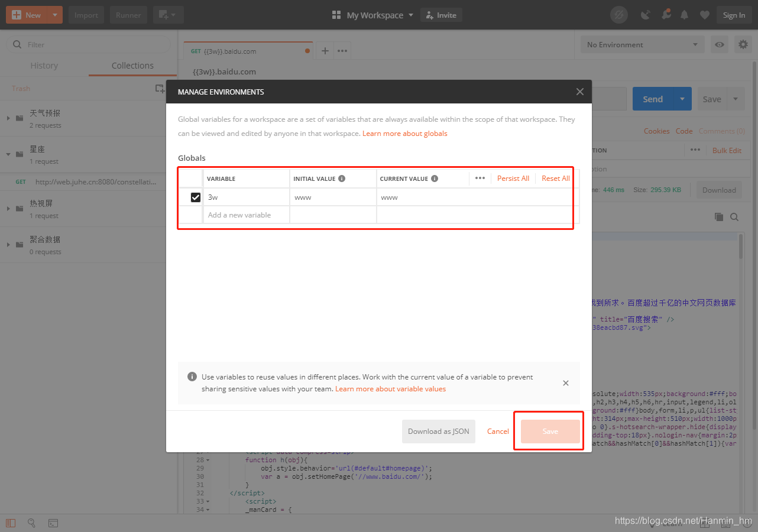This screenshot has height=532, width=758.
Task: Open the satellite capture requests icon
Action: 646,15
